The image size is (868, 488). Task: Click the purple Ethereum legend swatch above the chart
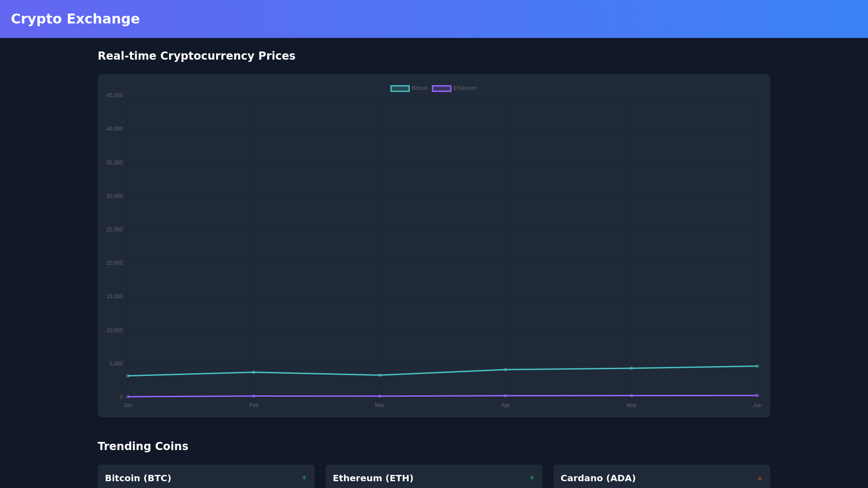(x=441, y=88)
